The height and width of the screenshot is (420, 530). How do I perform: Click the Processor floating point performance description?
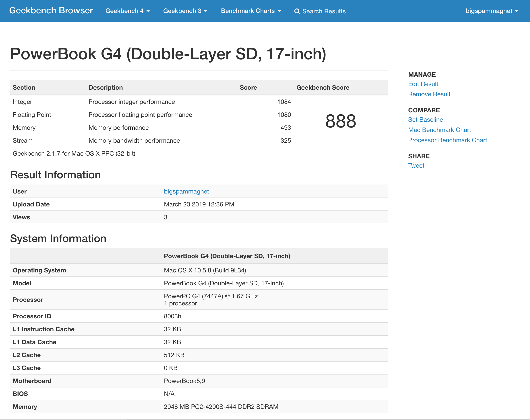click(x=140, y=115)
